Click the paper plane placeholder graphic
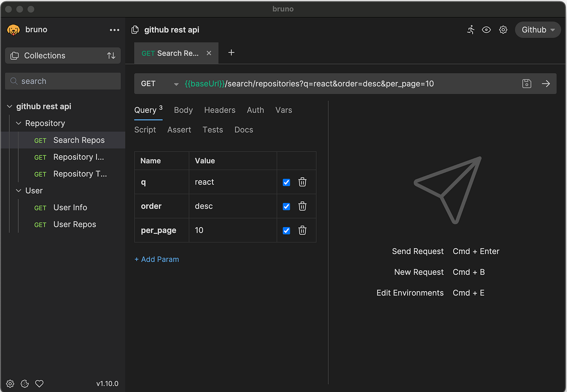 pos(448,190)
